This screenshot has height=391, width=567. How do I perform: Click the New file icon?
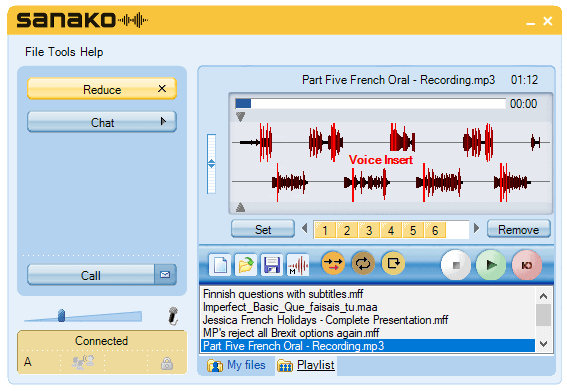coord(220,265)
